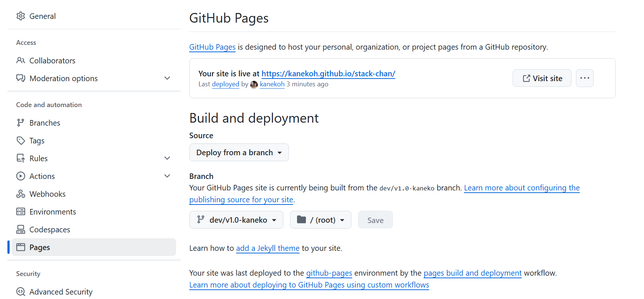Click the Moderation options speech icon
The height and width of the screenshot is (299, 644).
[x=21, y=78]
